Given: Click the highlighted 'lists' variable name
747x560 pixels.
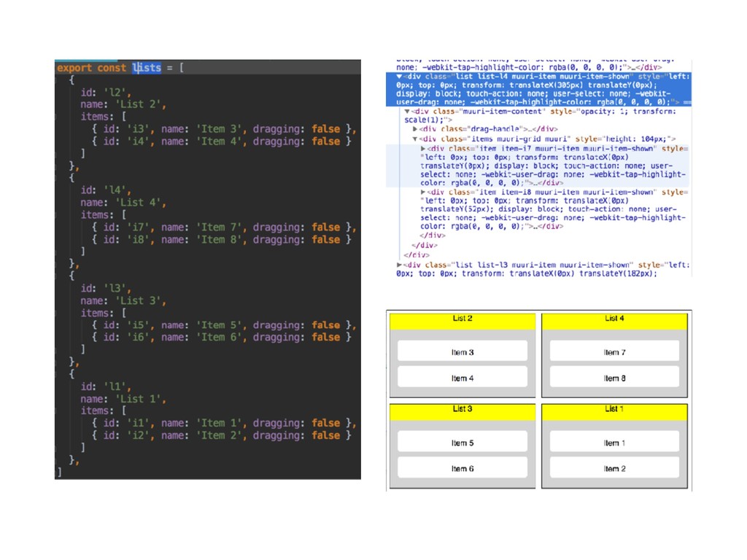Looking at the screenshot, I should tap(147, 68).
